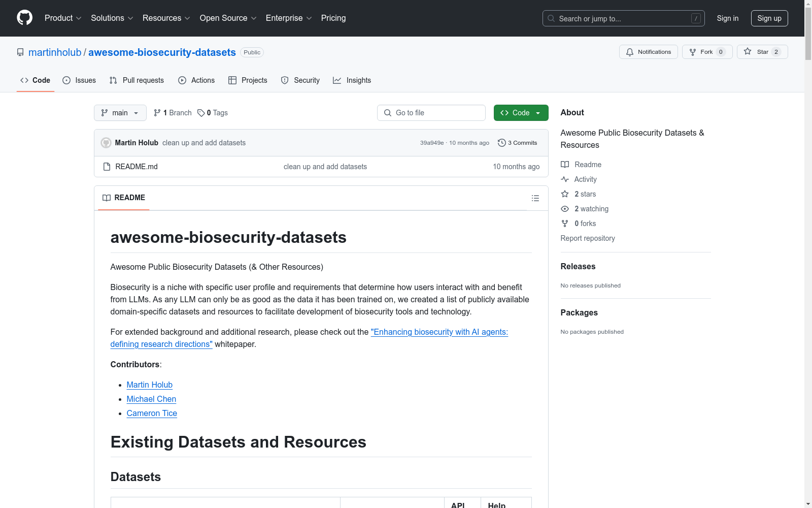Click the Notifications bell button
Viewport: 812px width, 508px height.
[648, 52]
